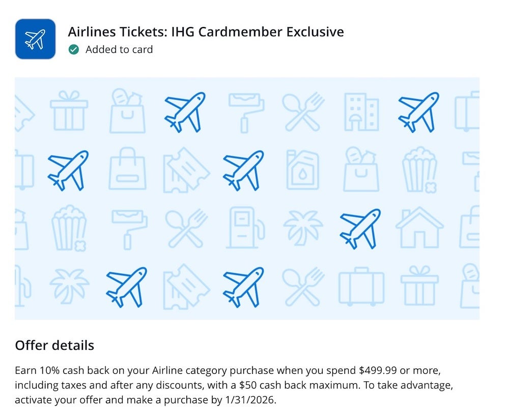This screenshot has width=509, height=420.
Task: Select the gas pump icon
Action: point(246,228)
